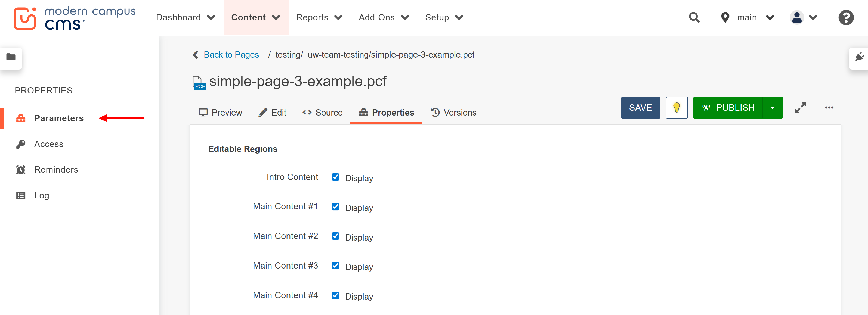Click the site location pin icon
The height and width of the screenshot is (315, 868).
(725, 17)
